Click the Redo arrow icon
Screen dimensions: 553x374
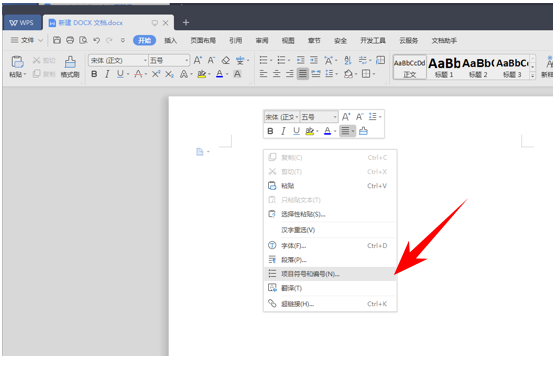point(109,40)
